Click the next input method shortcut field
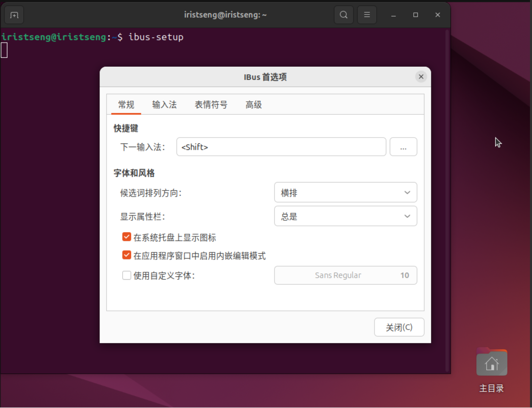The width and height of the screenshot is (532, 408). click(281, 147)
